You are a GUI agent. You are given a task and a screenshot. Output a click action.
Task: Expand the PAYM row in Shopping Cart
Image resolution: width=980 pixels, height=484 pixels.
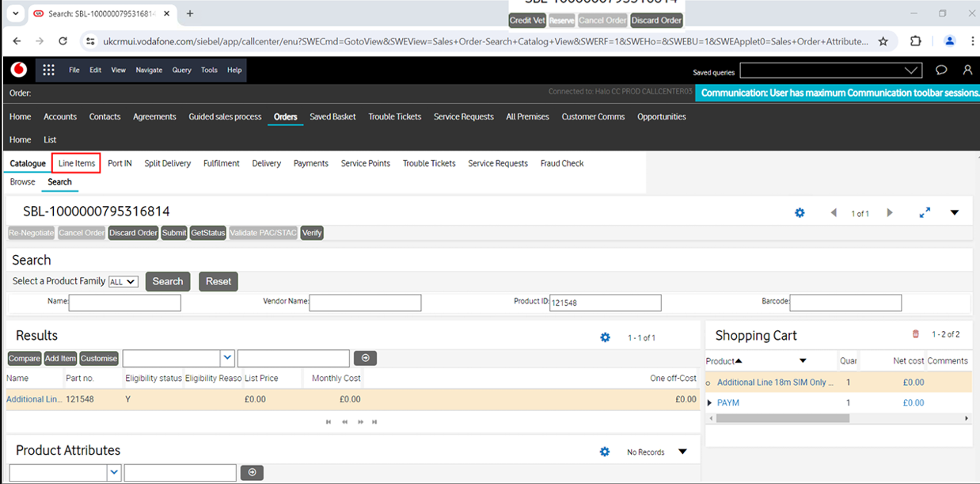(709, 402)
